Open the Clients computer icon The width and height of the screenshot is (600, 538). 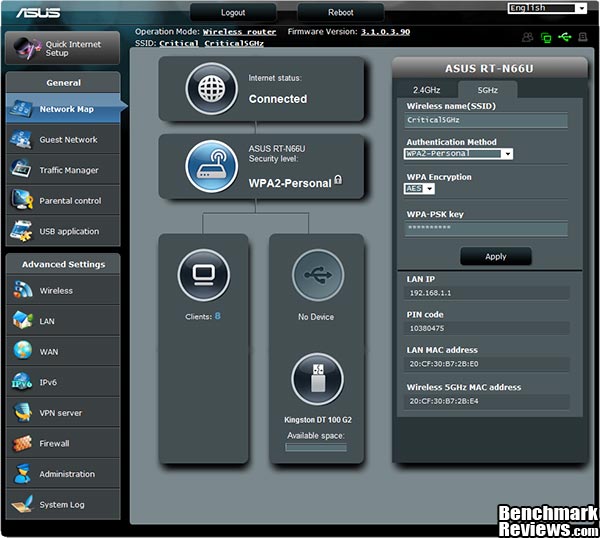tap(204, 275)
